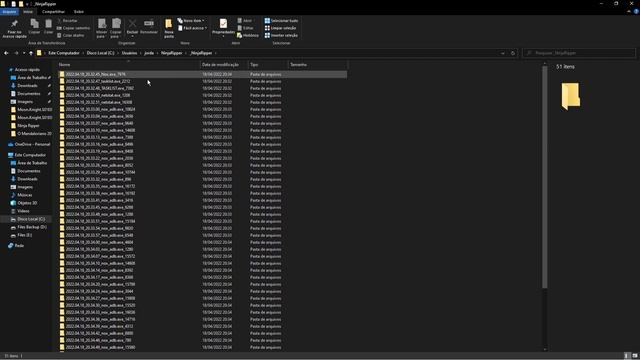640x360 pixels.
Task: Switch to the details view icon
Action: pyautogui.click(x=627, y=356)
